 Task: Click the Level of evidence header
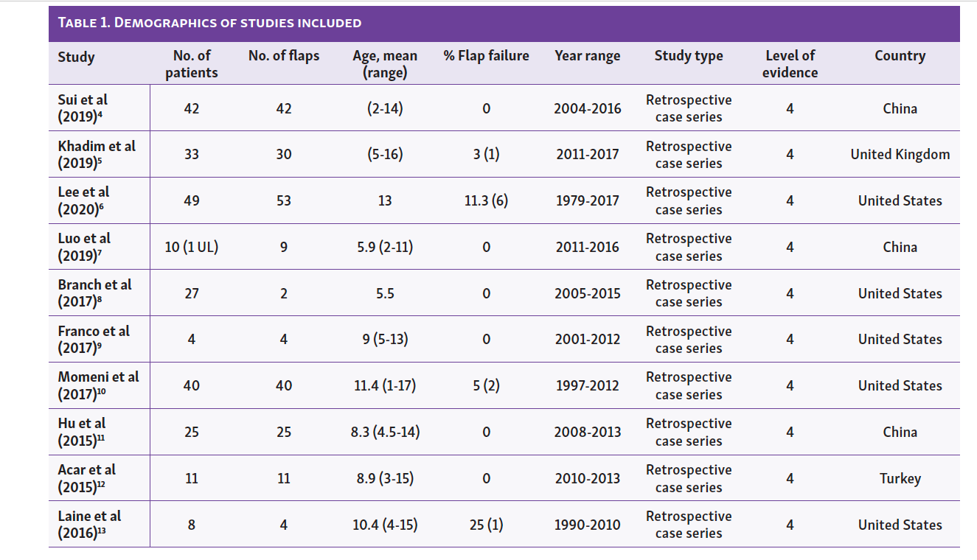coord(789,64)
